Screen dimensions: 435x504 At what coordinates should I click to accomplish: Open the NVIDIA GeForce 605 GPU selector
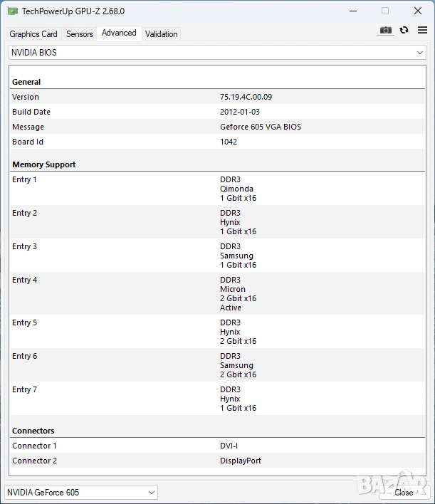click(81, 492)
